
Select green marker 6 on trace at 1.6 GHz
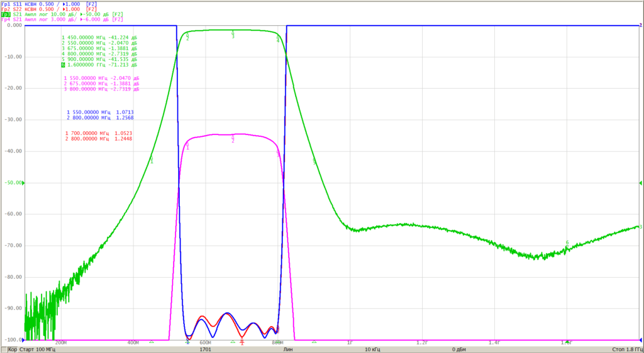pos(567,242)
